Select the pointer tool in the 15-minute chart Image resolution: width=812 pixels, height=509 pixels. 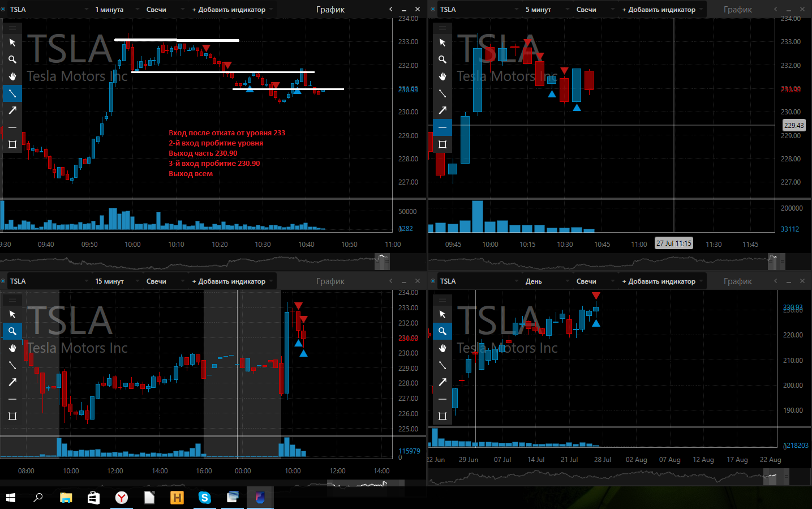coord(12,314)
